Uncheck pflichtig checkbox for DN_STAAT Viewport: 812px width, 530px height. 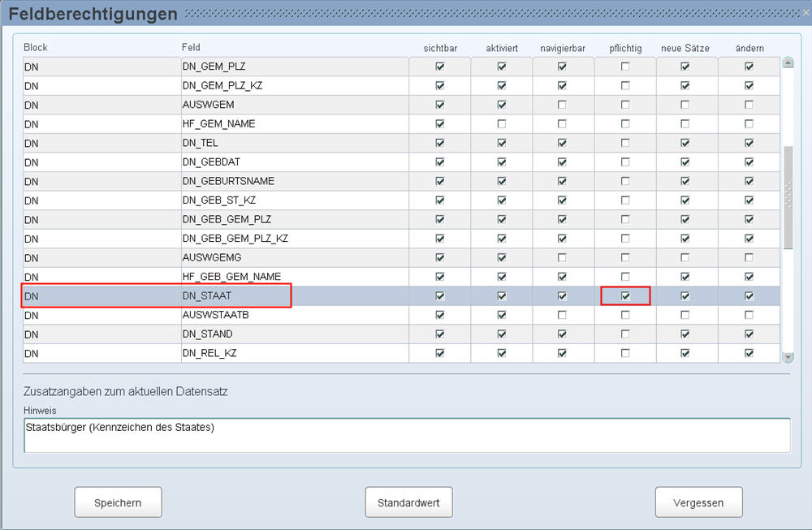click(625, 296)
